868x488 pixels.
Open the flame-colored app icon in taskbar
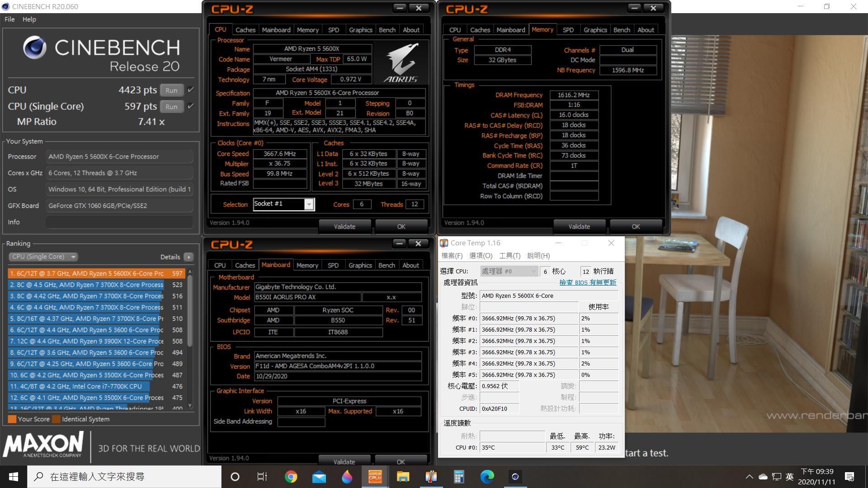[347, 477]
